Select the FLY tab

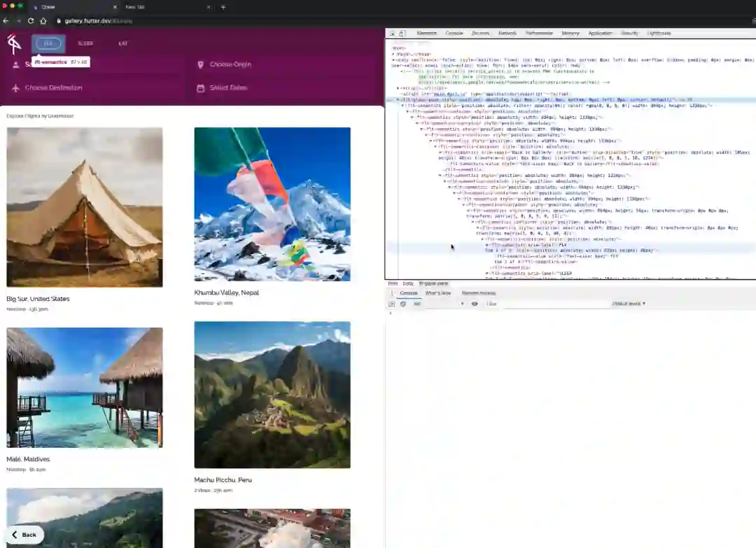(48, 43)
